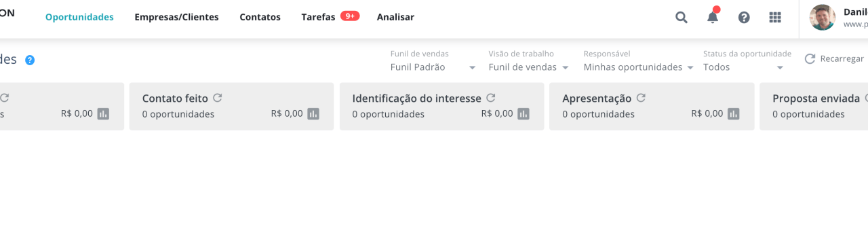Open the notifications bell
Image resolution: width=868 pixels, height=252 pixels.
pos(713,17)
